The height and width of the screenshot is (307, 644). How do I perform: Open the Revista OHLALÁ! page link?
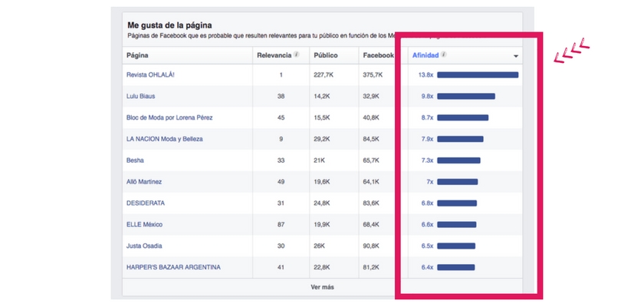[151, 74]
